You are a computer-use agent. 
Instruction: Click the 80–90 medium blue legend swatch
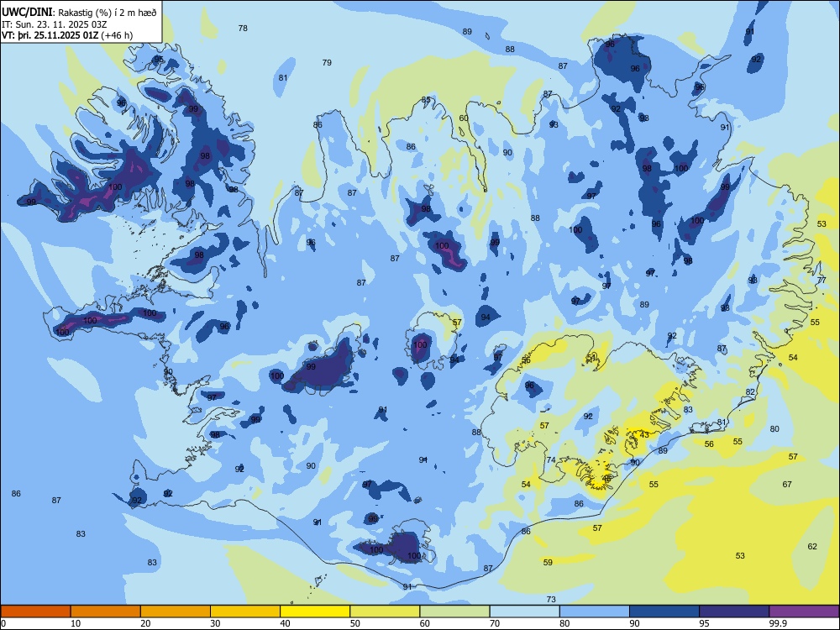[595, 612]
